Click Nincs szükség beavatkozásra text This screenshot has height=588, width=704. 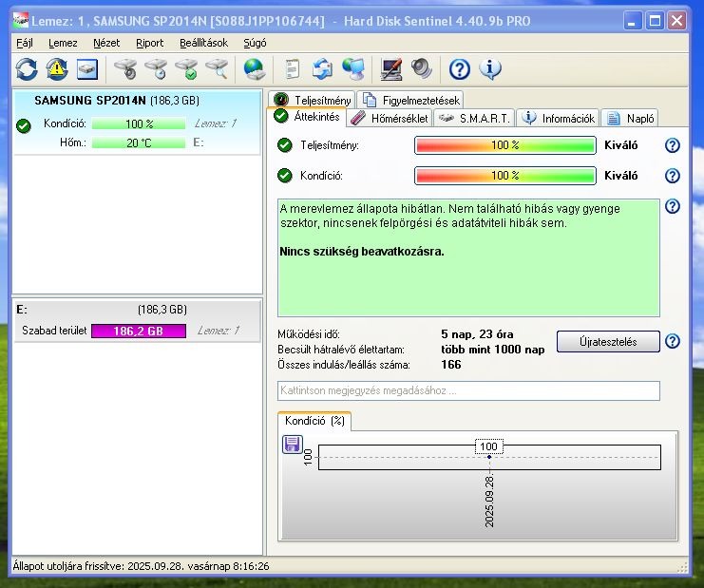tap(361, 252)
